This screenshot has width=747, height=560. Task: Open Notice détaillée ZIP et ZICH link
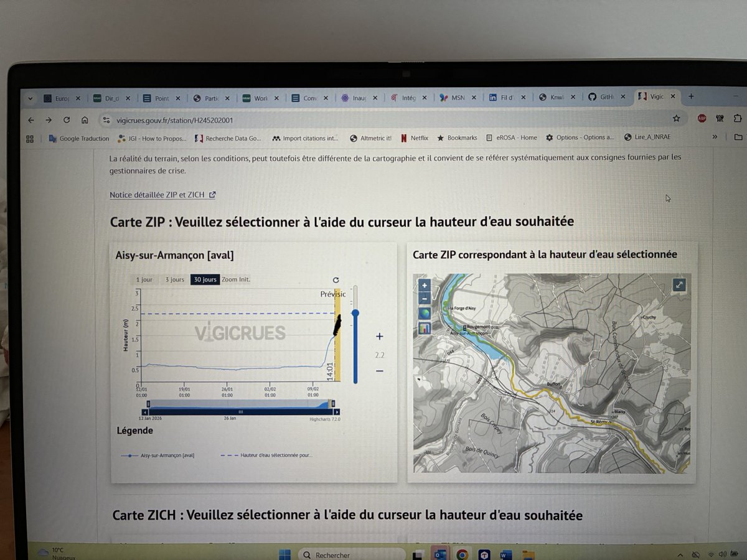point(162,195)
